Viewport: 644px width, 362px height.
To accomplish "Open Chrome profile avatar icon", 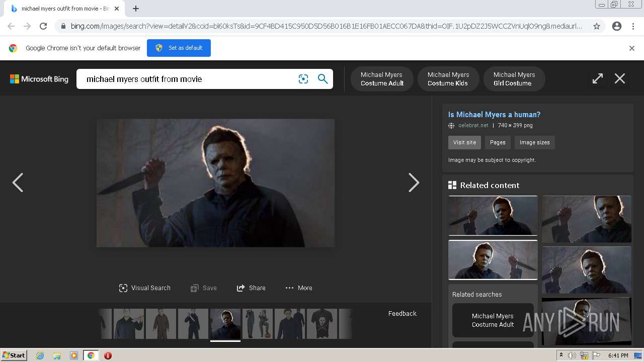I will tap(617, 26).
